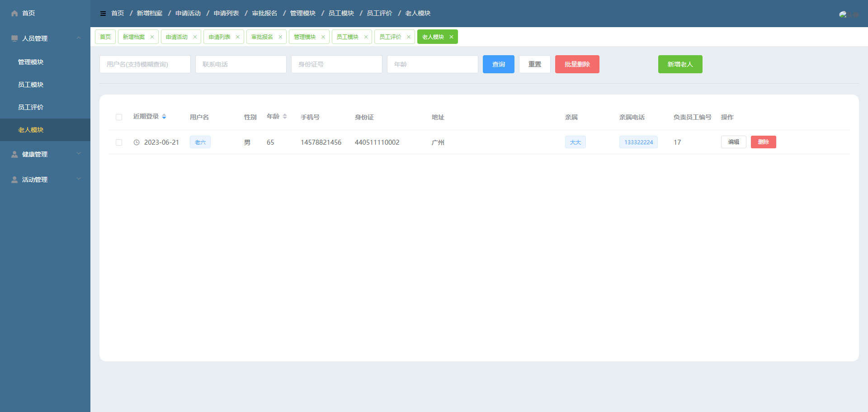
Task: Close the 申请列表 tab
Action: point(238,37)
